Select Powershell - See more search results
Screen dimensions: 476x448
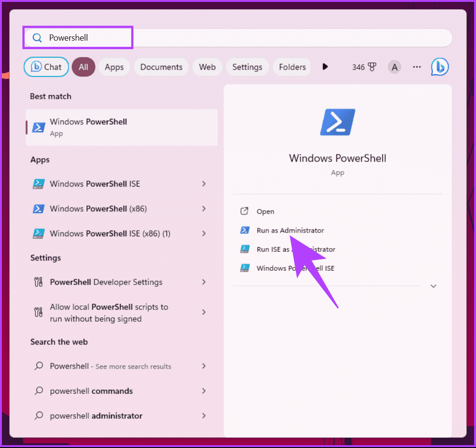point(122,366)
